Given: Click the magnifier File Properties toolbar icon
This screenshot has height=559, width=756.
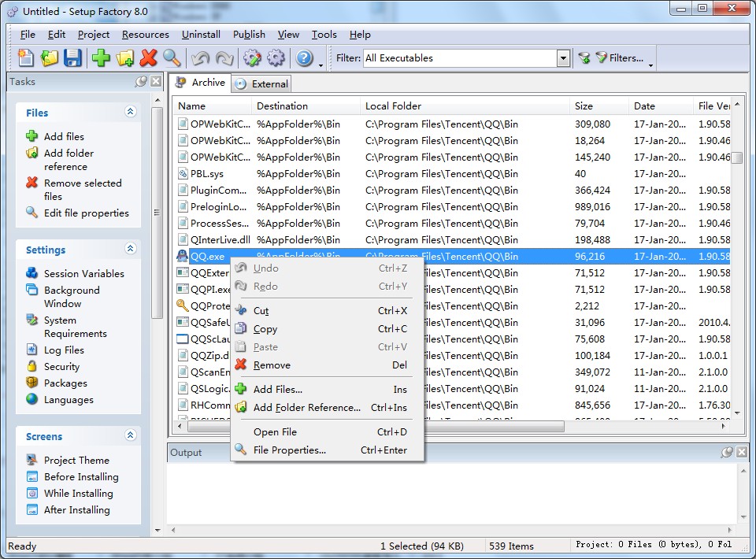Looking at the screenshot, I should pos(172,58).
